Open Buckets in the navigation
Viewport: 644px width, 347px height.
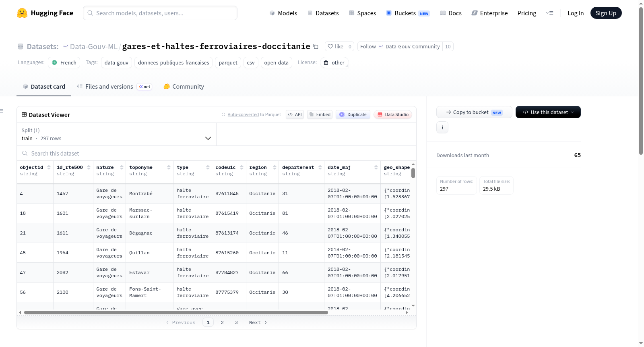coord(408,13)
